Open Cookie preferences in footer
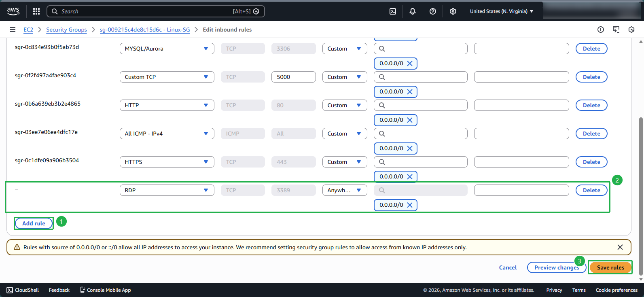This screenshot has height=297, width=644. coord(616,290)
